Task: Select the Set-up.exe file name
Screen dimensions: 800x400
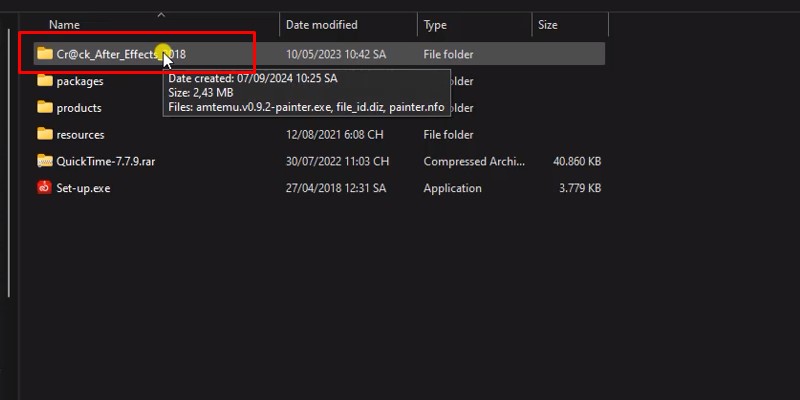Action: click(x=83, y=188)
